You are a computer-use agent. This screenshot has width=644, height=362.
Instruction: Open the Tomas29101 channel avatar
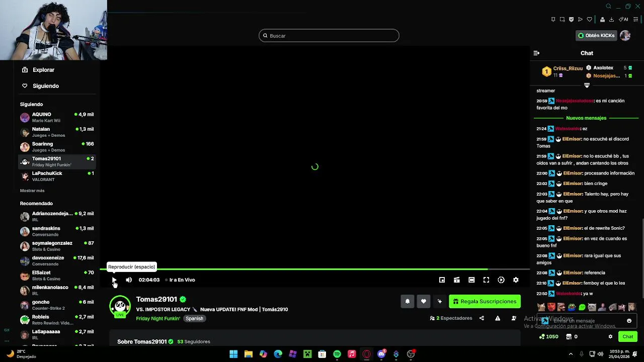pos(120,307)
